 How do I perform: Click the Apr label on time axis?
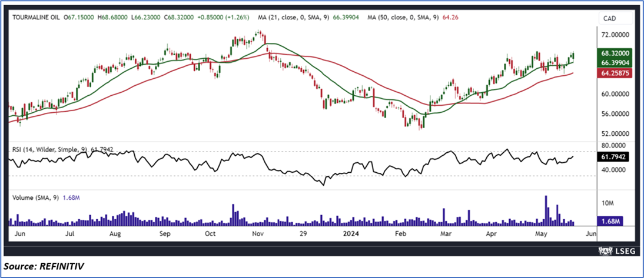[x=492, y=234]
